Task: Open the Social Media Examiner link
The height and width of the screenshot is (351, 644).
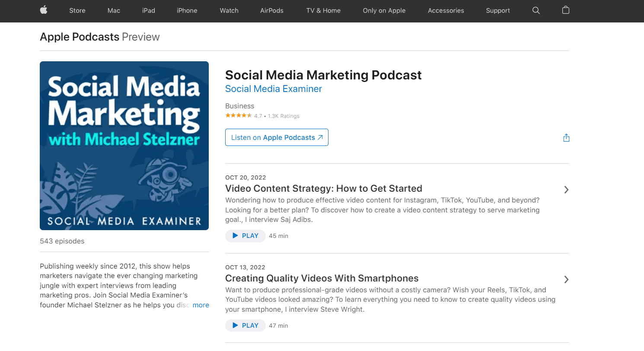Action: tap(273, 89)
